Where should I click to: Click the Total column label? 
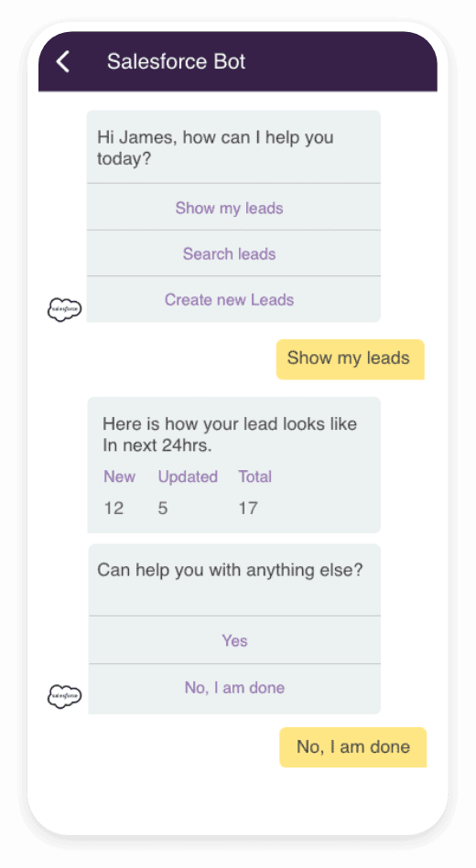(x=254, y=476)
